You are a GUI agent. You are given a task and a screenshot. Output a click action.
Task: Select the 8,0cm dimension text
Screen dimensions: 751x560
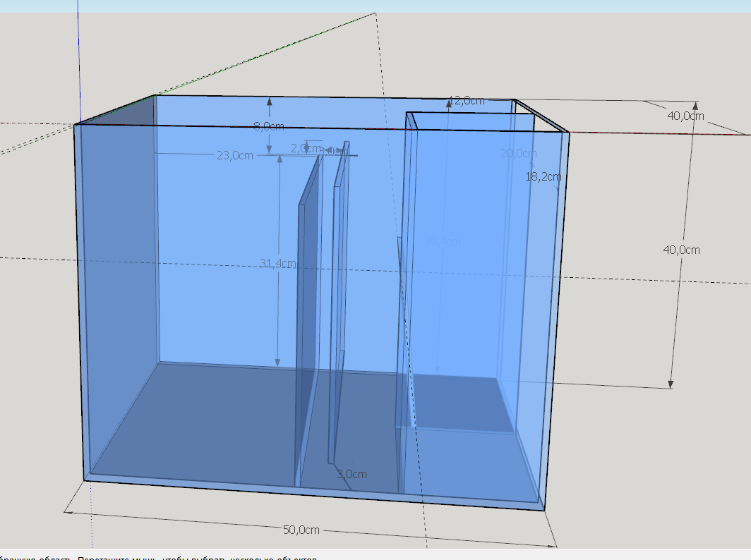269,127
